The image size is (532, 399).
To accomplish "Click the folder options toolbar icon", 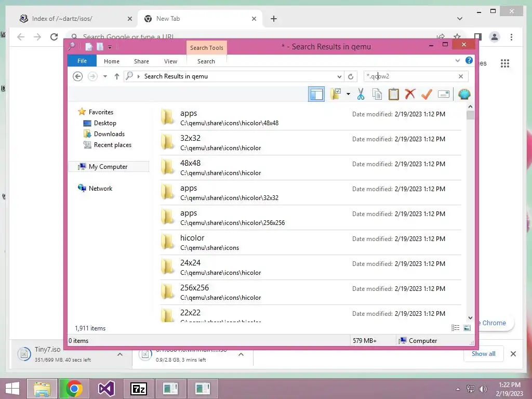I will pyautogui.click(x=336, y=94).
